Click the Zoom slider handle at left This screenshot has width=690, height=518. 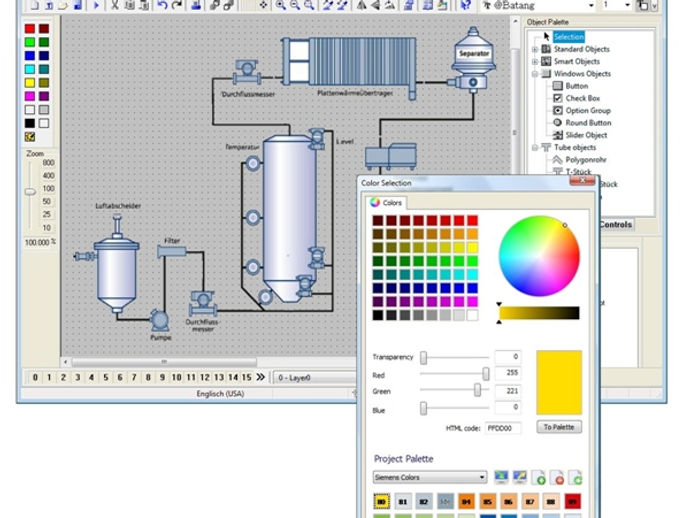click(x=30, y=192)
